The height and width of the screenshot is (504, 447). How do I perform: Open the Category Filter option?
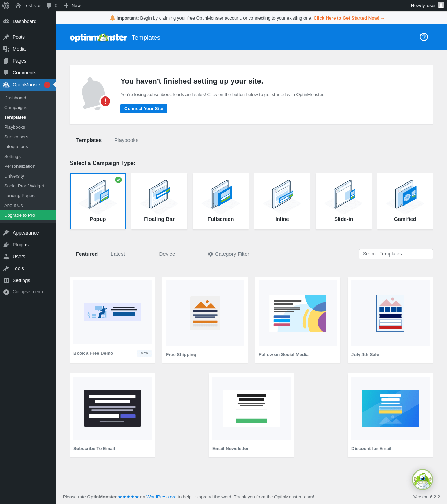[229, 254]
